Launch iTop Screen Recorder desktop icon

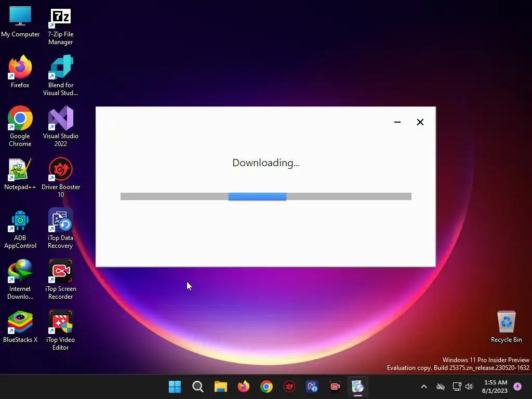[x=60, y=279]
